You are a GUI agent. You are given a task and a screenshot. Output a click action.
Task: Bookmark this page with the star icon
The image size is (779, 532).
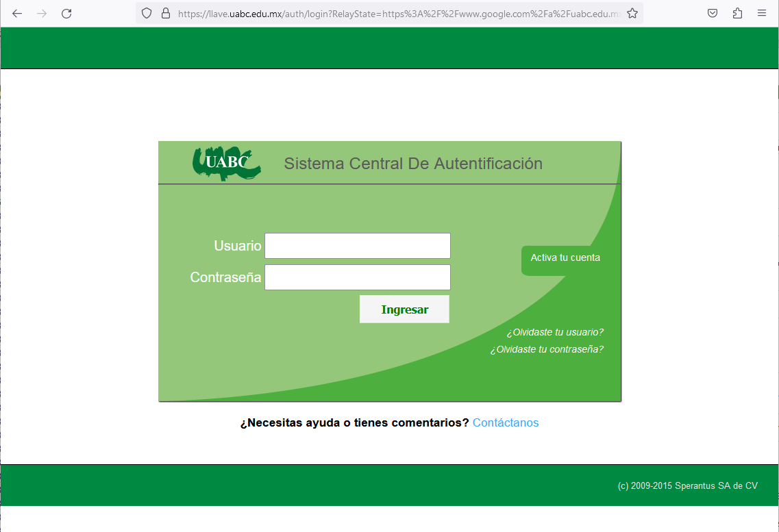tap(632, 13)
